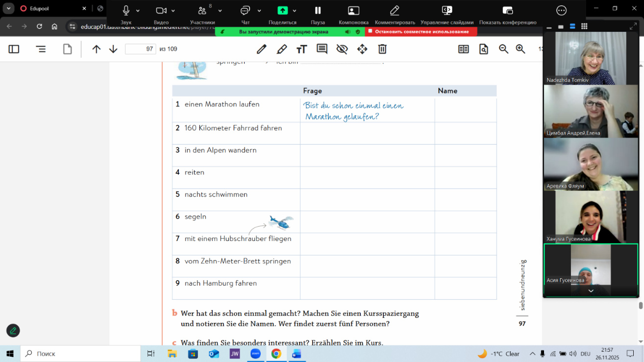Open Zoom from the Windows taskbar
Viewport: 644px width, 362px height.
[255, 354]
